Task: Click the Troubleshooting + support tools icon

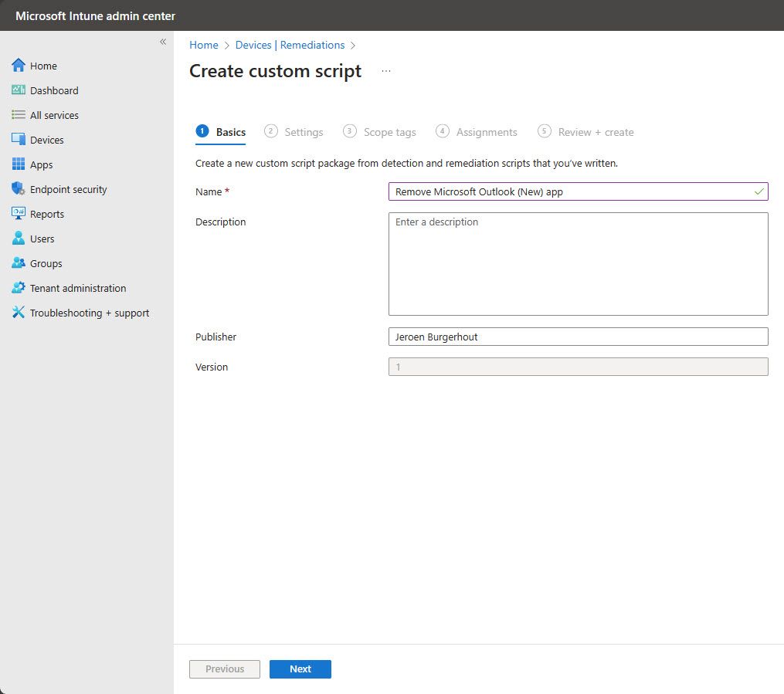Action: click(x=19, y=313)
